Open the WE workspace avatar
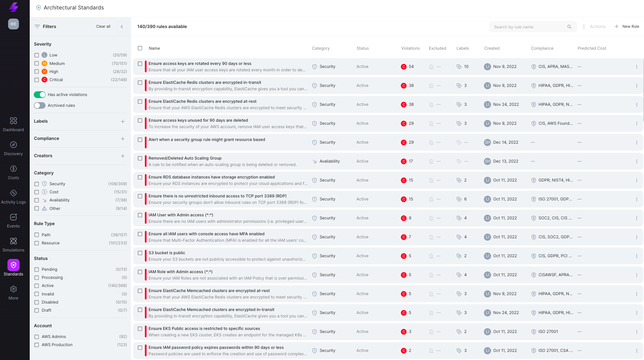The height and width of the screenshot is (360, 644). 14,24
